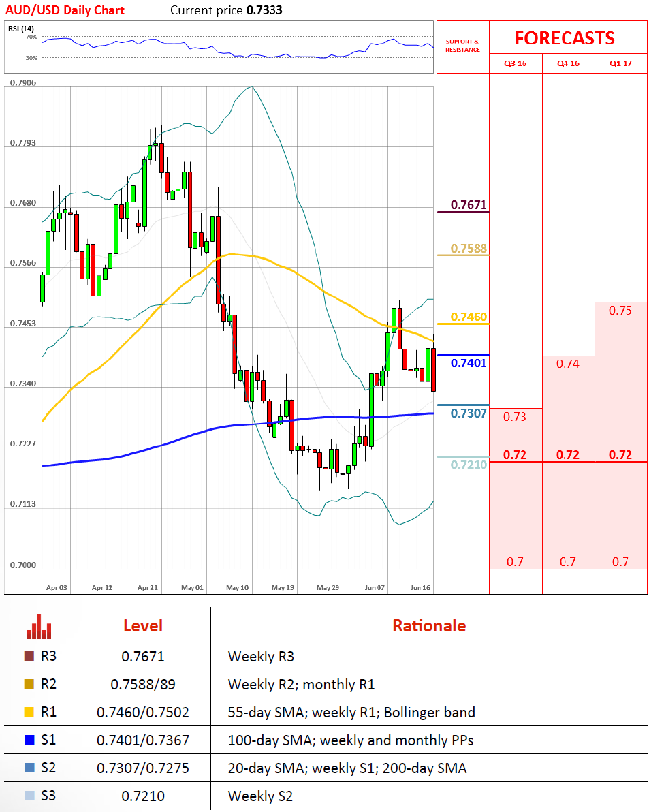649x812 pixels.
Task: Click the 0.7588 resistance level label
Action: [x=469, y=248]
